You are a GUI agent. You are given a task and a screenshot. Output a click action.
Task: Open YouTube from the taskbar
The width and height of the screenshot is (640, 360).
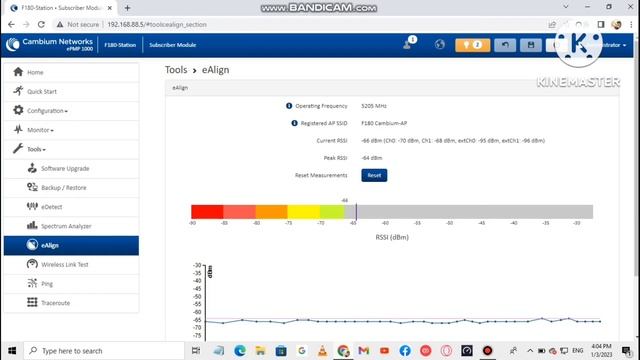pos(384,351)
